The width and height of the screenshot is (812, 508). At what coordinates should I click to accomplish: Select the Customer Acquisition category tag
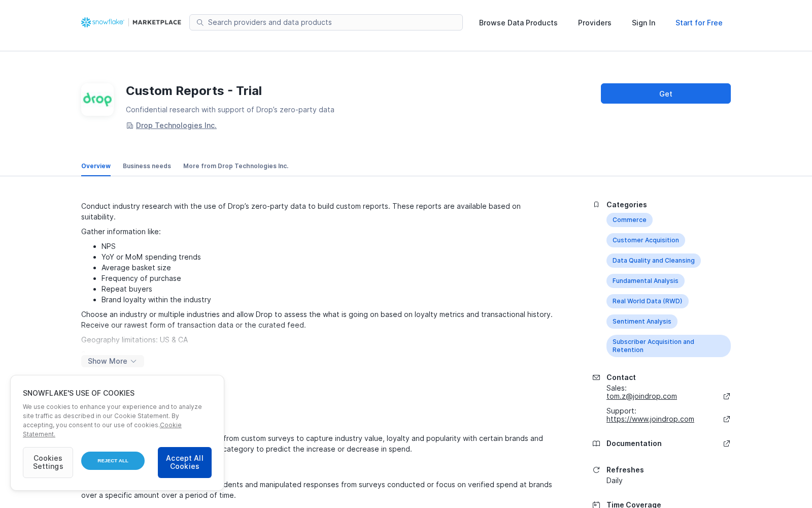click(646, 240)
